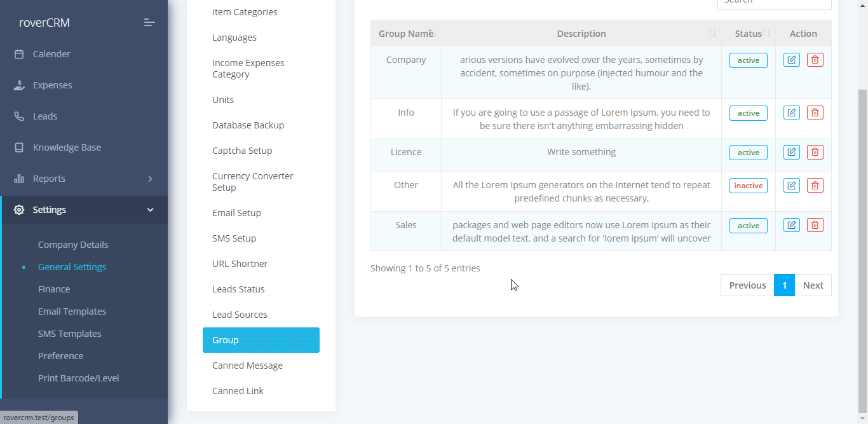Image resolution: width=868 pixels, height=424 pixels.
Task: Open Calender from the sidebar icon
Action: (20, 54)
